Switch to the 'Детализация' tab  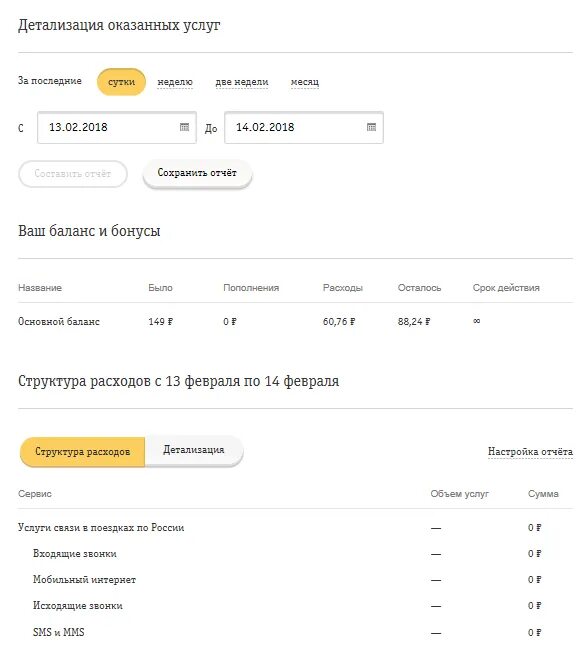(x=194, y=450)
